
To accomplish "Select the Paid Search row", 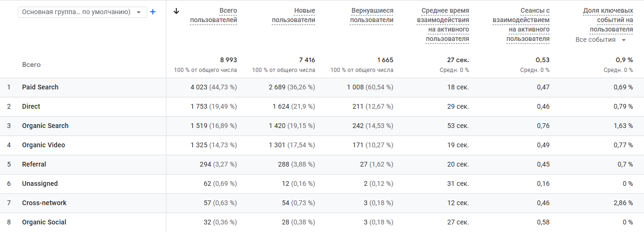I will (x=40, y=87).
